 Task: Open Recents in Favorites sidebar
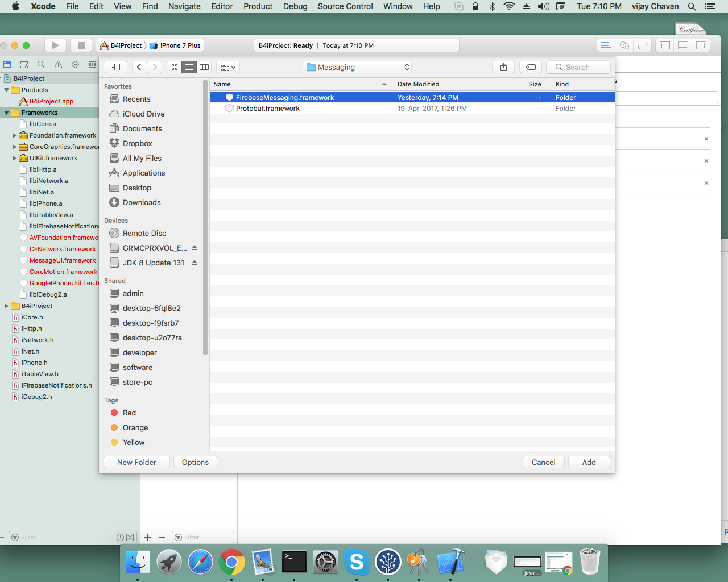pyautogui.click(x=136, y=99)
